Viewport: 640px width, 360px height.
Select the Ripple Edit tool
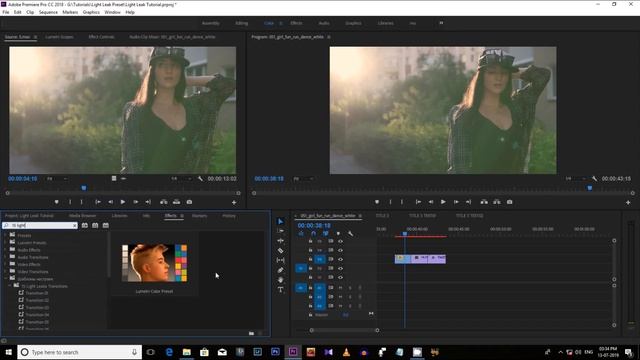click(x=280, y=241)
